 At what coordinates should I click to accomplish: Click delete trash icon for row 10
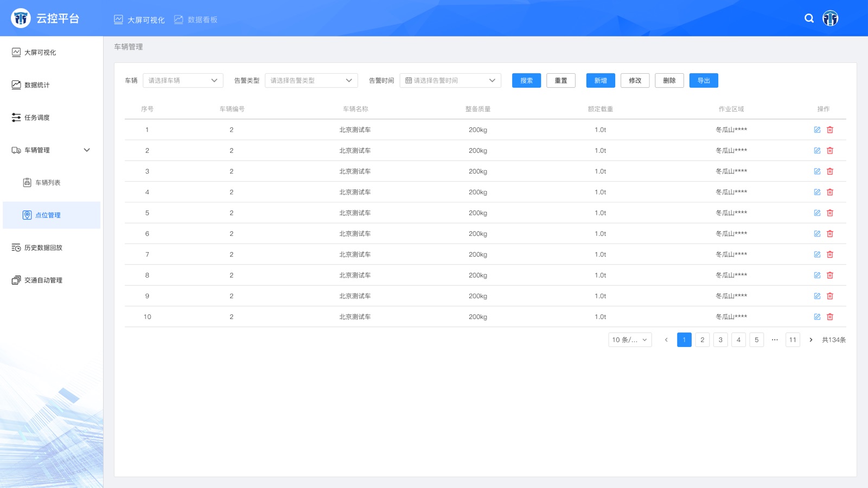[830, 317]
